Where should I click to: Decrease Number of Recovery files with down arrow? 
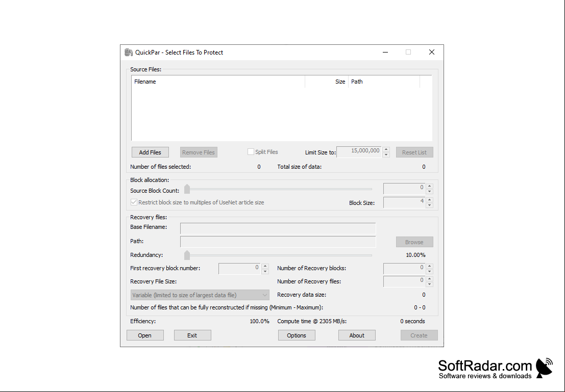(429, 284)
